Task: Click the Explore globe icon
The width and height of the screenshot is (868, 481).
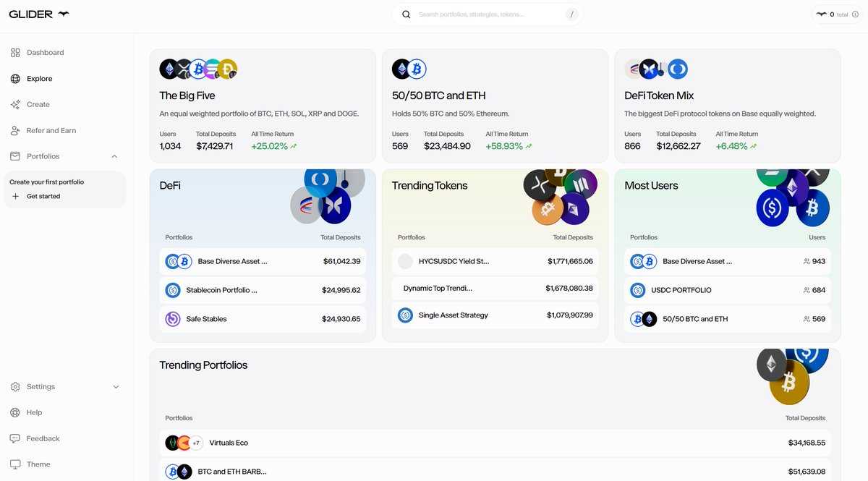Action: [15, 79]
